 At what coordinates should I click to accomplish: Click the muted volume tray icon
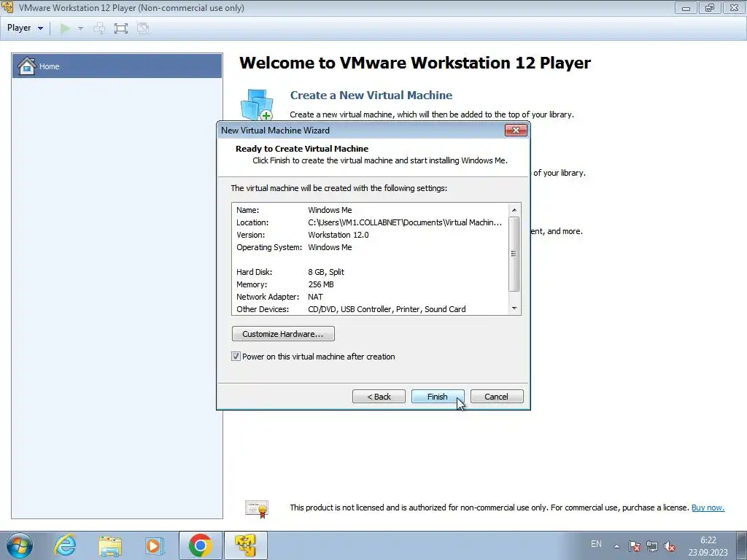[670, 546]
